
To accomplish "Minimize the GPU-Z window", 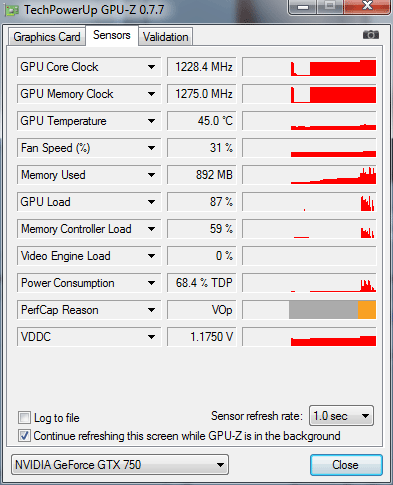I will tap(303, 7).
